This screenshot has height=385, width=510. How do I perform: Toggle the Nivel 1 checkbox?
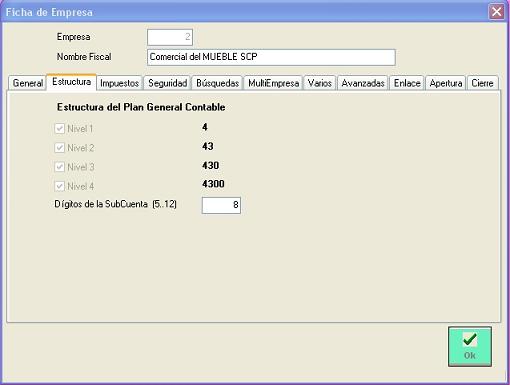59,129
